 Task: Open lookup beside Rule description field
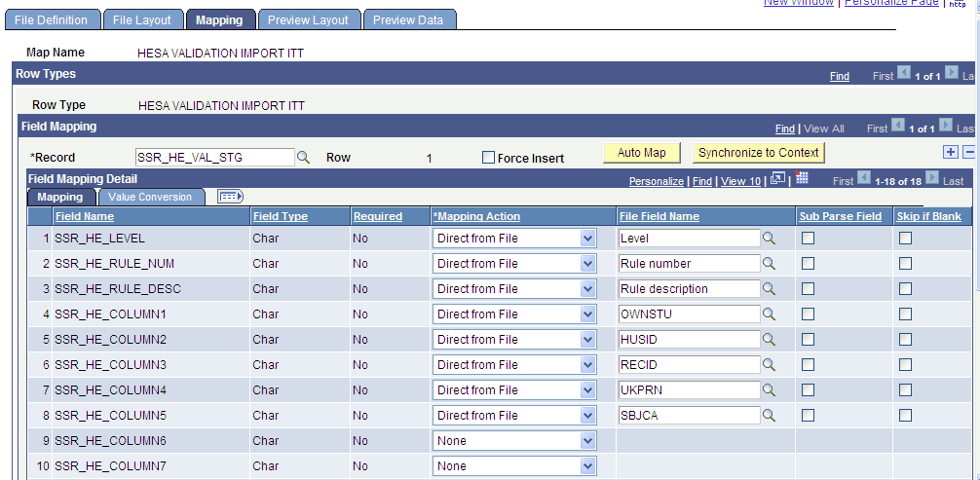769,289
